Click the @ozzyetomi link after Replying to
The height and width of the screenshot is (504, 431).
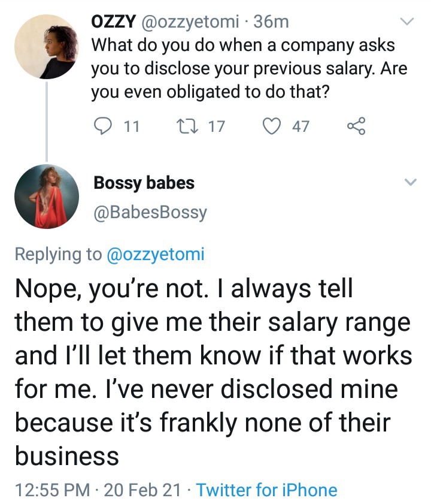point(155,254)
